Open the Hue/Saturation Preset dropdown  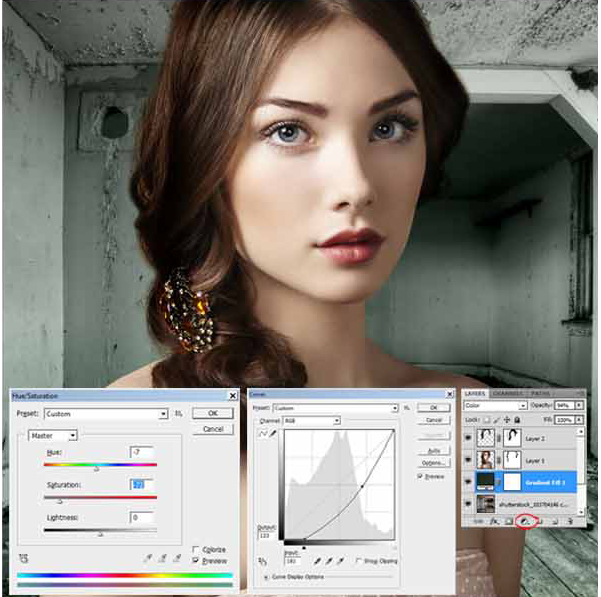106,414
